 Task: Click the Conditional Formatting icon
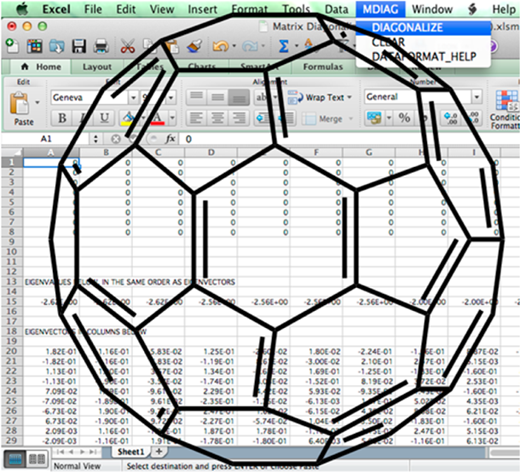(x=506, y=109)
